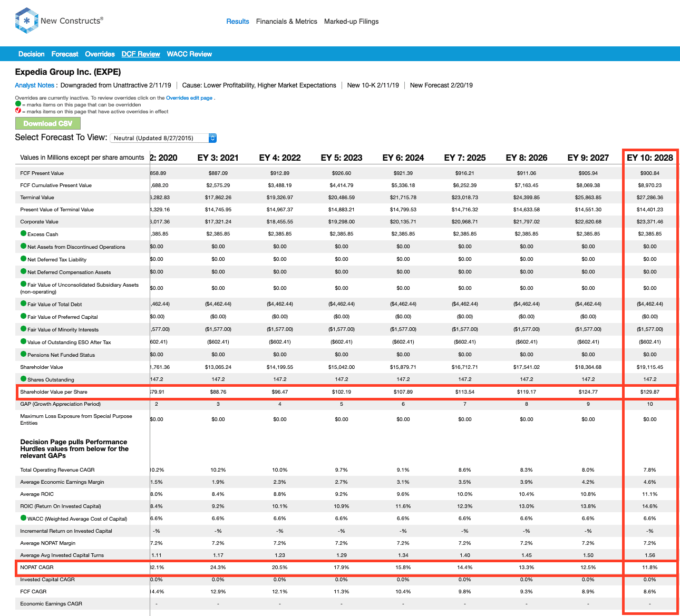Click green dot beside WACC row

pyautogui.click(x=23, y=518)
